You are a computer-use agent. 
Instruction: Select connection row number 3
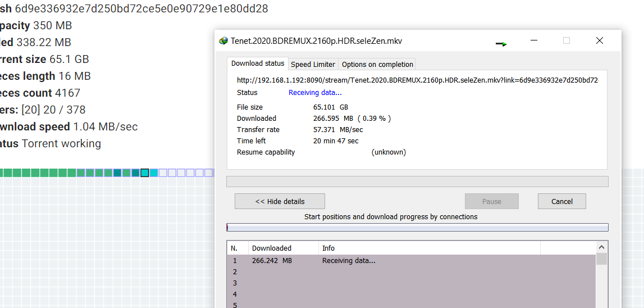tap(411, 283)
